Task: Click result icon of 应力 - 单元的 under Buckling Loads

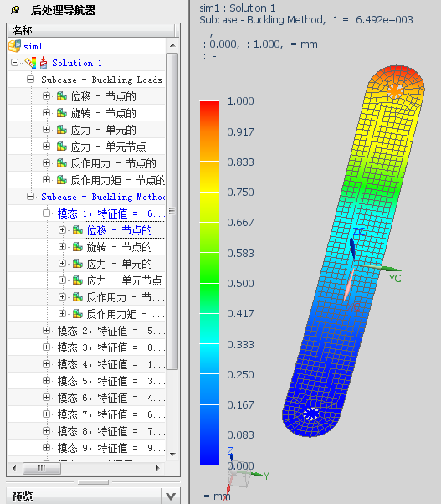Action: pos(62,130)
